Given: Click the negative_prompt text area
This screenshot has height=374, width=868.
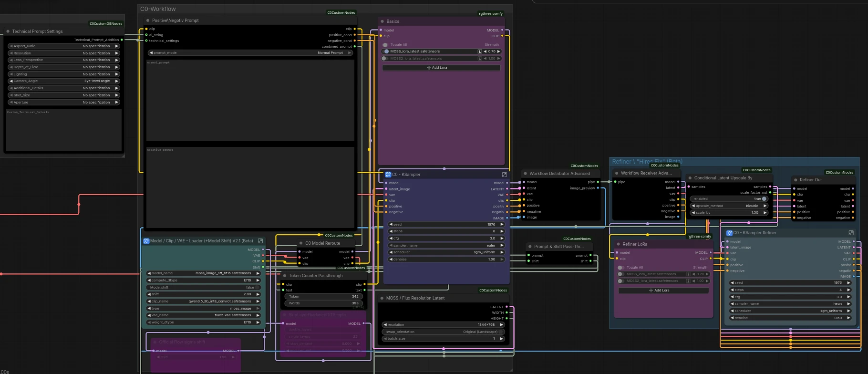Looking at the screenshot, I should coord(250,187).
